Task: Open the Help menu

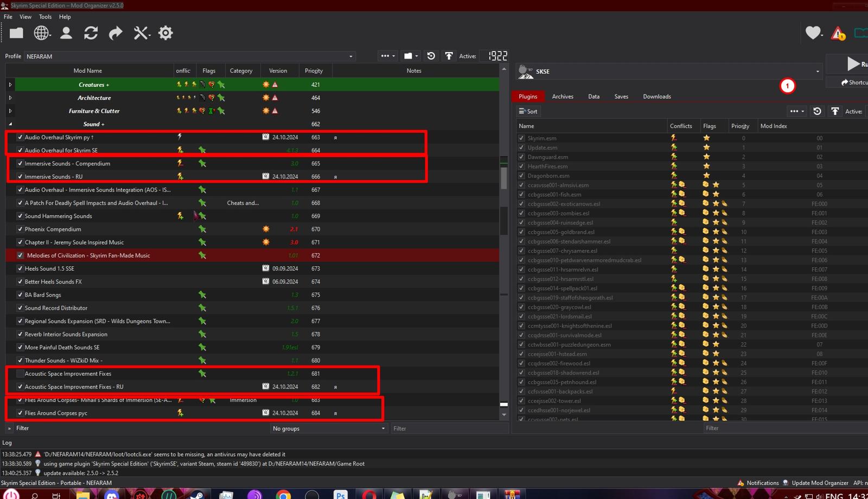Action: point(65,17)
